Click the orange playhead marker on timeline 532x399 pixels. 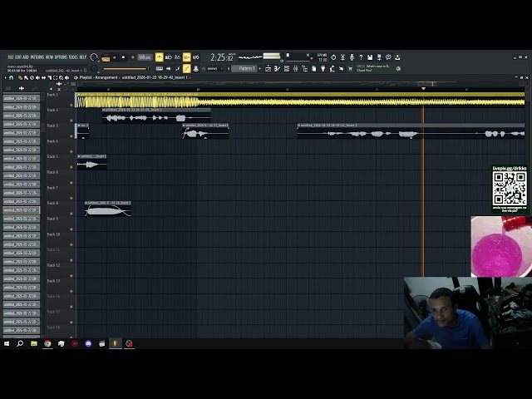pyautogui.click(x=423, y=89)
